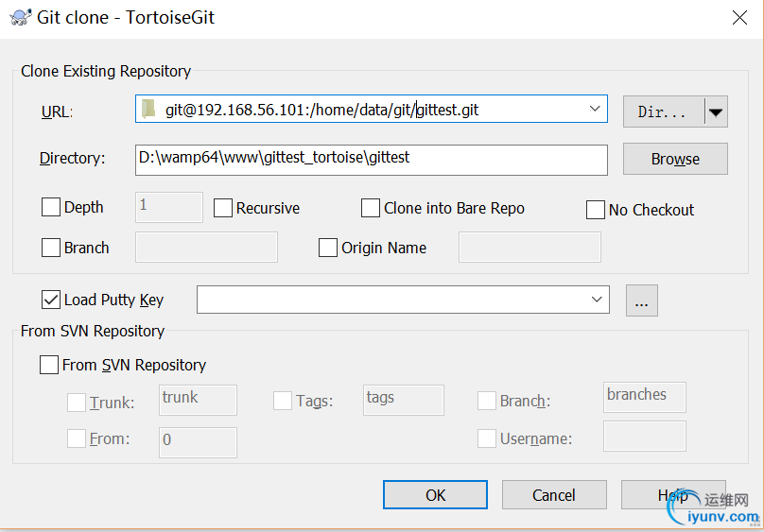
Task: Tick the Trunk checkbox
Action: click(x=77, y=403)
